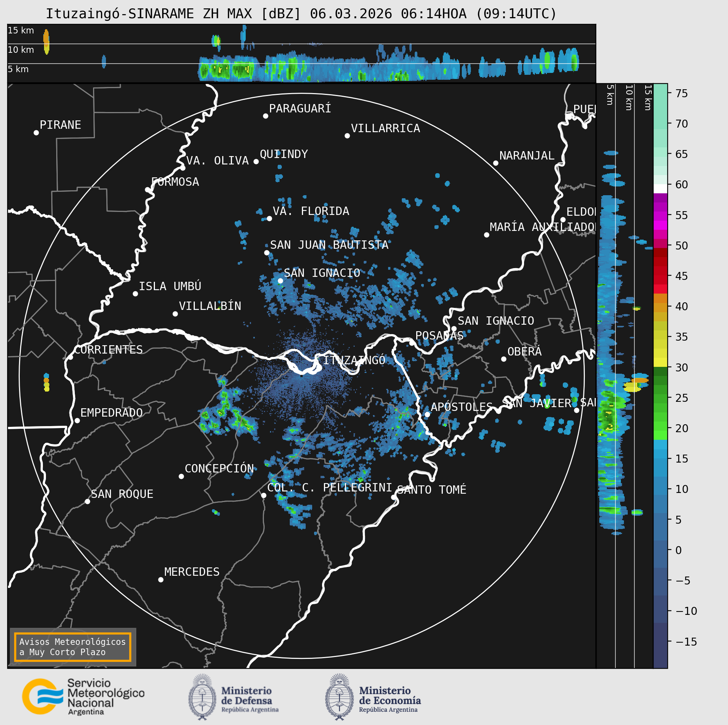Click the 5 km label in top cross-section
The height and width of the screenshot is (725, 728).
click(x=18, y=69)
